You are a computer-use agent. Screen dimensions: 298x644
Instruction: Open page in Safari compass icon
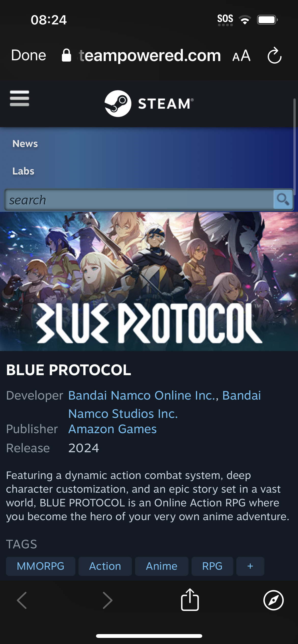click(274, 600)
